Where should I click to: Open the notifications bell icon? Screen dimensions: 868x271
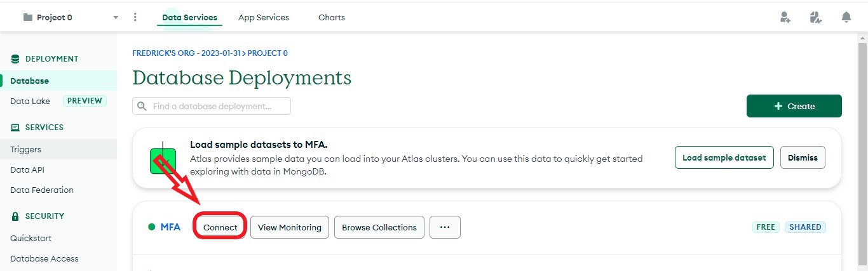[846, 18]
